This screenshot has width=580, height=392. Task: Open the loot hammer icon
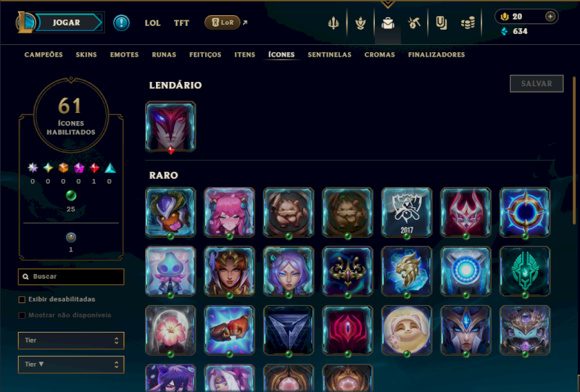[x=414, y=23]
